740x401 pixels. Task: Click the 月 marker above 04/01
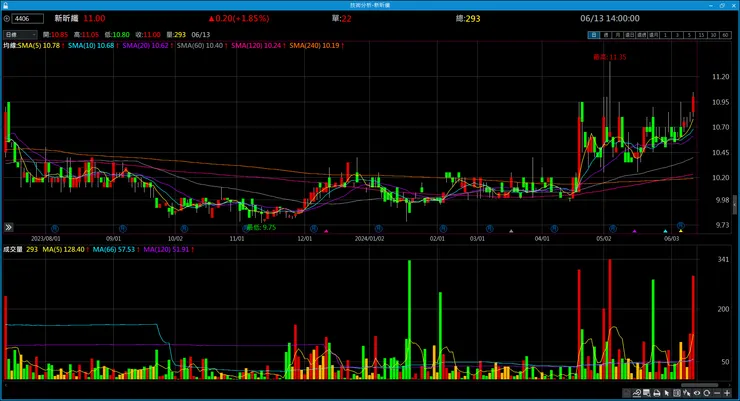click(x=554, y=228)
